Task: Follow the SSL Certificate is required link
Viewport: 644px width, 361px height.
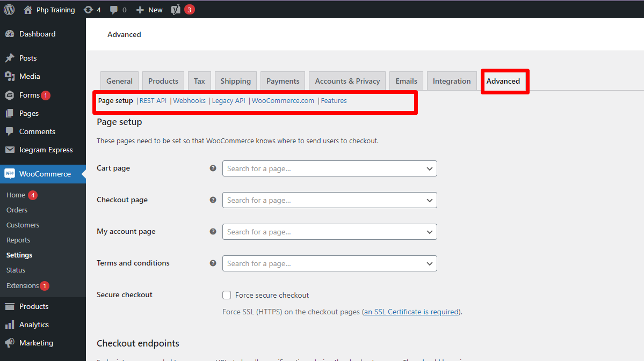Action: click(411, 312)
